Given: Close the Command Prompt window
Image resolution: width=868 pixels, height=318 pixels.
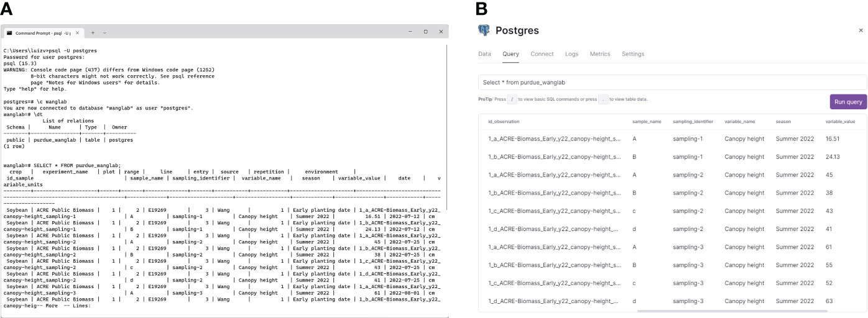Looking at the screenshot, I should coord(441,32).
